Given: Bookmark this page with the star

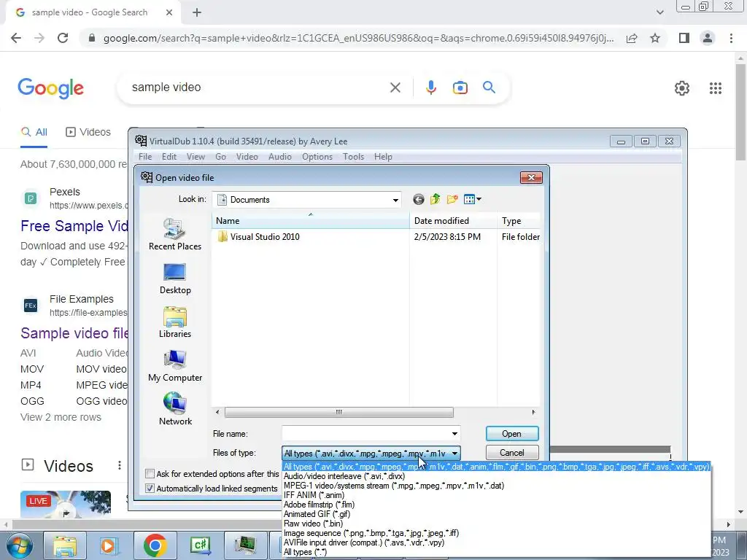Looking at the screenshot, I should coord(655,38).
